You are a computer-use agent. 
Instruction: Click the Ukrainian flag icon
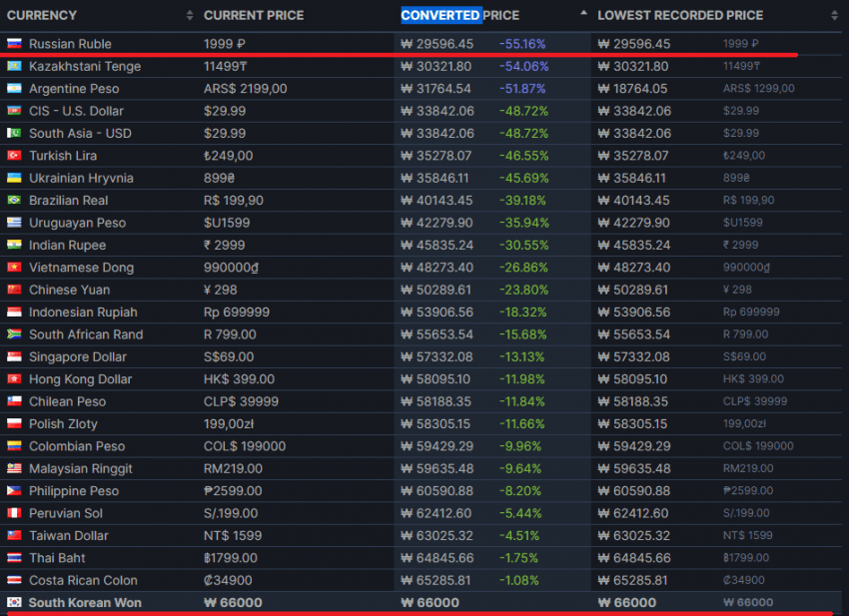(14, 178)
